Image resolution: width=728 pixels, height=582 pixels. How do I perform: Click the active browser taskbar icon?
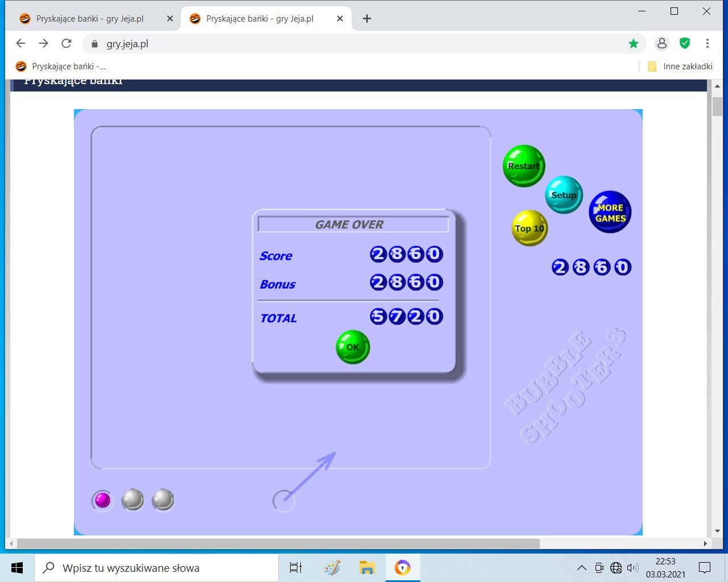click(x=403, y=568)
